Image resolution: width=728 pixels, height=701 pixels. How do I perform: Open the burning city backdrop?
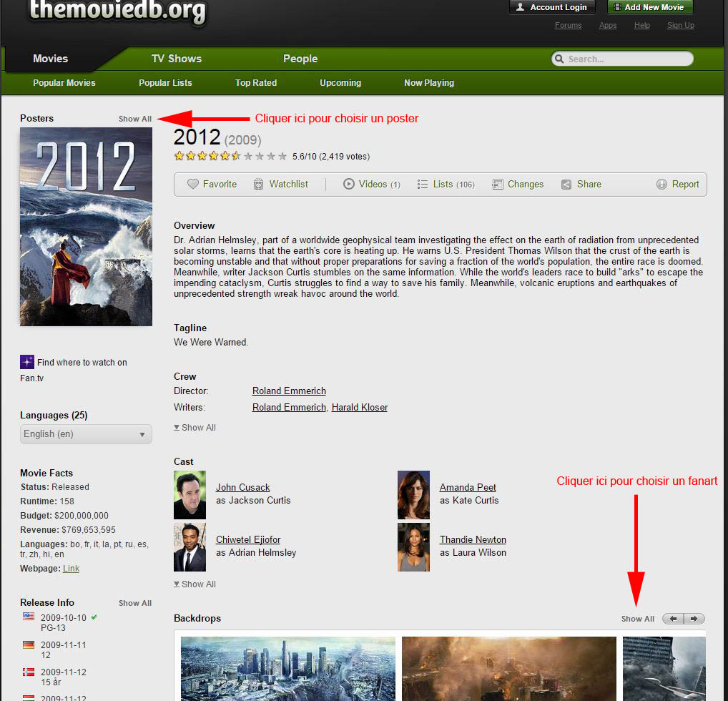(x=509, y=669)
